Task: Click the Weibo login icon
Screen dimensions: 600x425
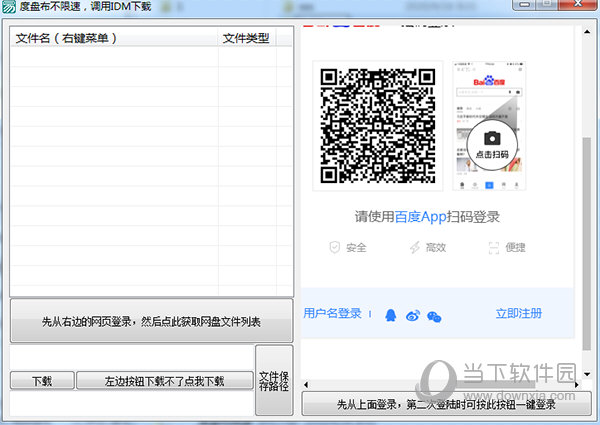Action: pyautogui.click(x=413, y=315)
